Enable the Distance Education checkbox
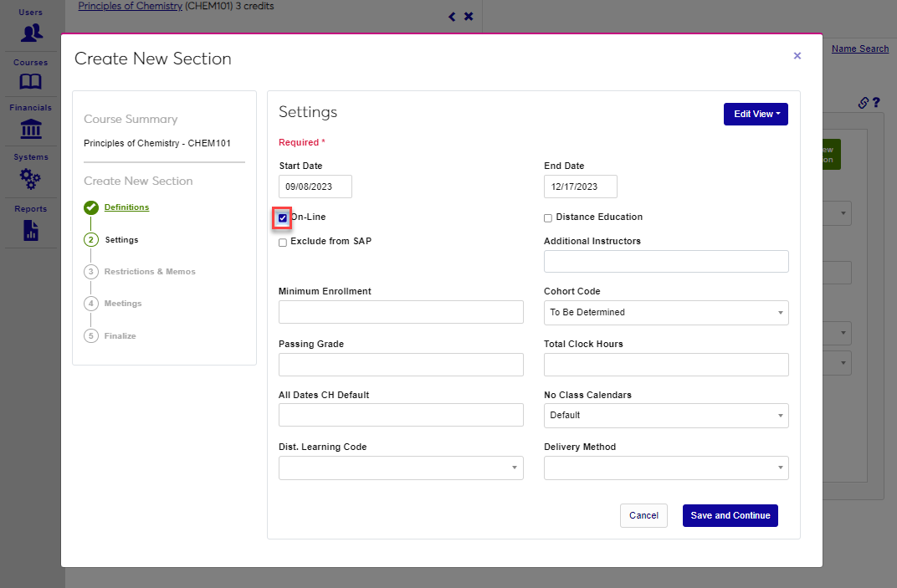 (548, 218)
